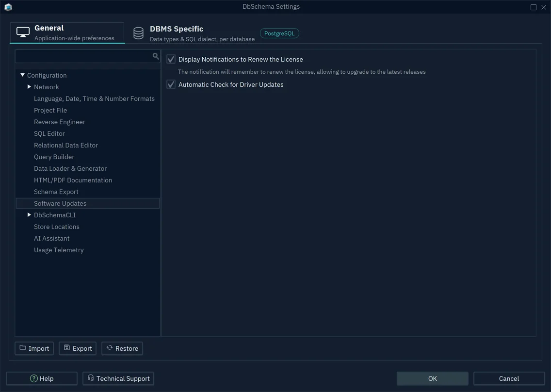This screenshot has width=551, height=392.
Task: Expand the Network tree node
Action: [x=29, y=86]
